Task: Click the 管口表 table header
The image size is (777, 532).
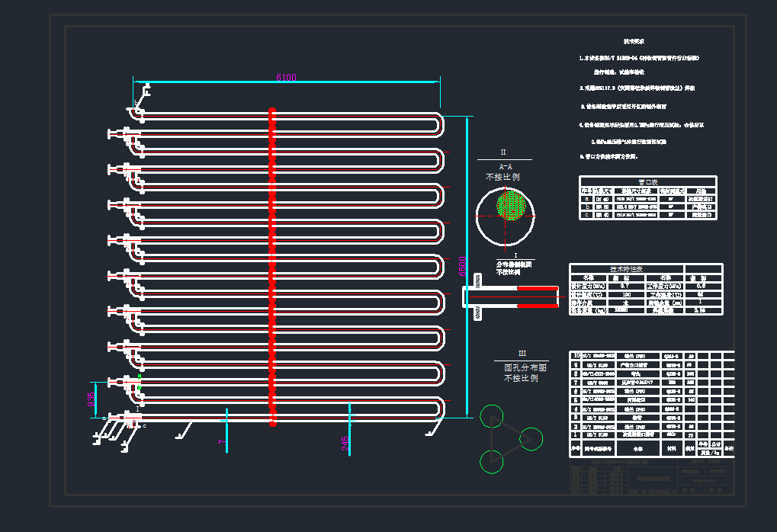Action: pos(647,182)
